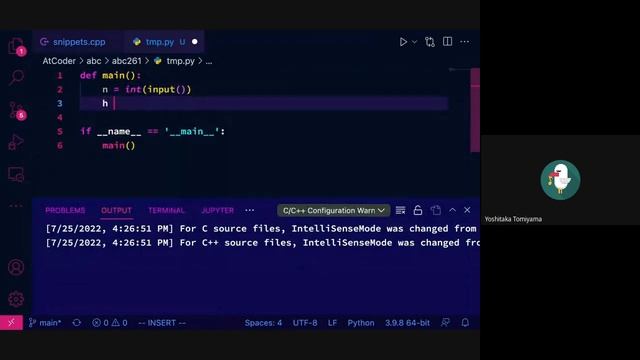Click the def main(): line of code
Image resolution: width=640 pixels, height=360 pixels.
(110, 76)
